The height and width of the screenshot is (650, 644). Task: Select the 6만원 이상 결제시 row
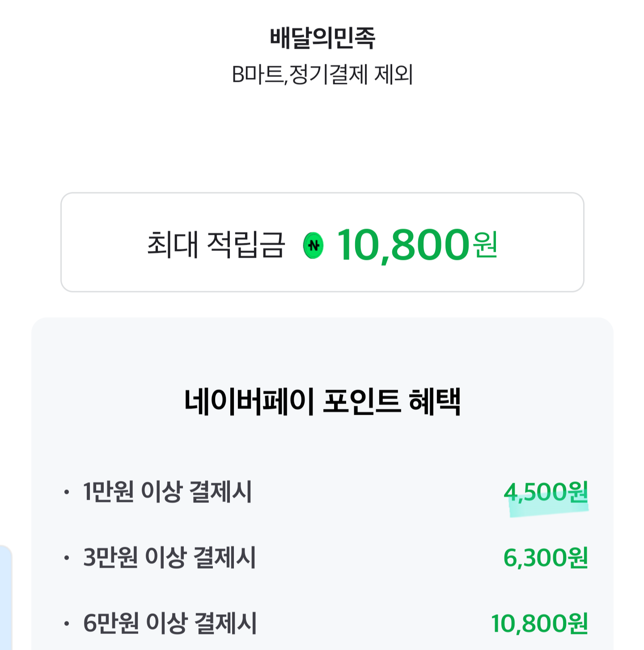[170, 623]
